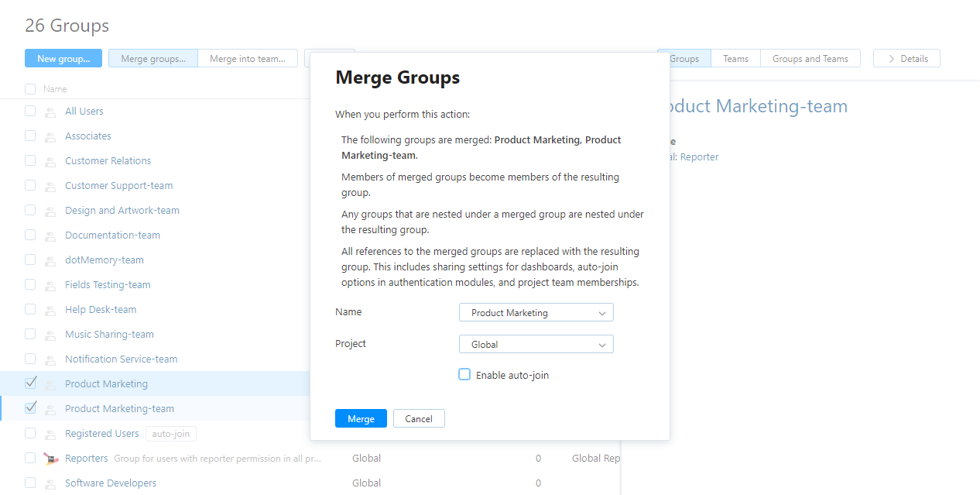Click the Software Developers group icon
Image resolution: width=980 pixels, height=495 pixels.
pos(50,483)
